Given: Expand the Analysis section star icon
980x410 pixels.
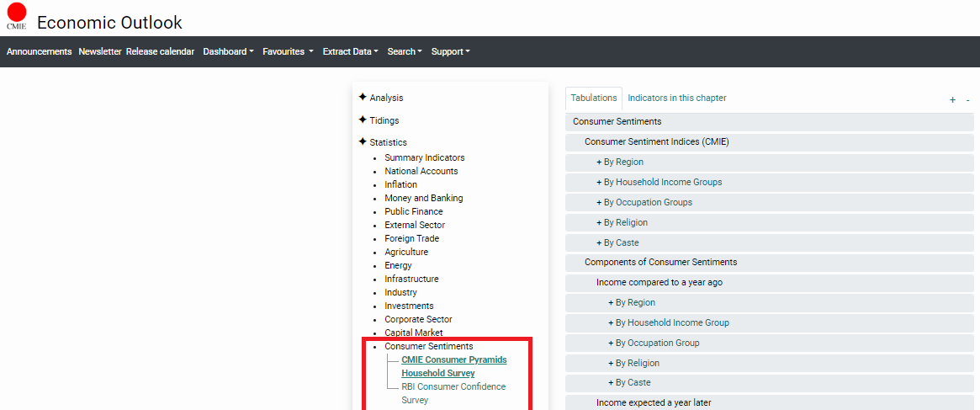Looking at the screenshot, I should click(363, 98).
